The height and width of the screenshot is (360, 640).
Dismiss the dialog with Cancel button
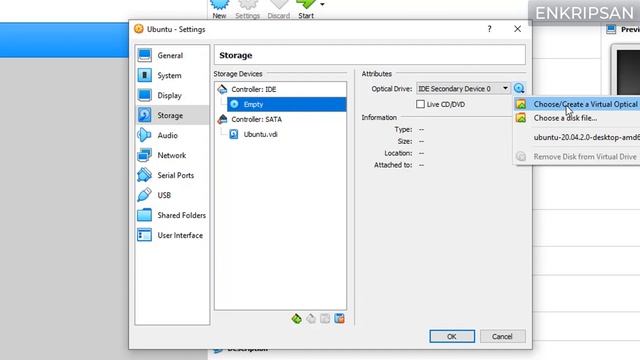(x=502, y=336)
